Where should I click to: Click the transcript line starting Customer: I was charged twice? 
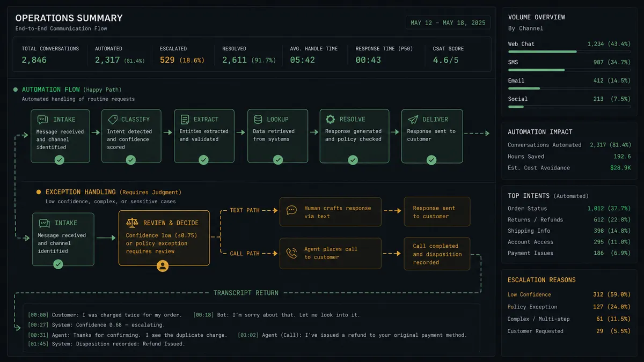pos(105,315)
